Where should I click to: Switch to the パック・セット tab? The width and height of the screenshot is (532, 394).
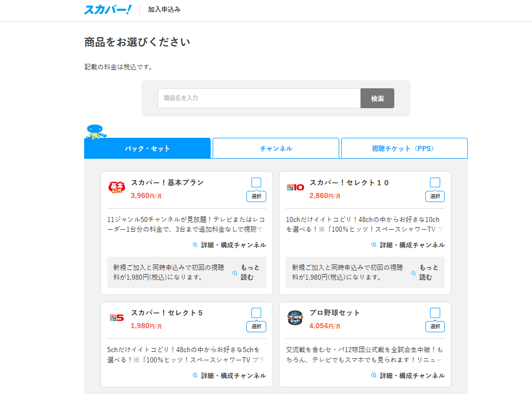[147, 149]
